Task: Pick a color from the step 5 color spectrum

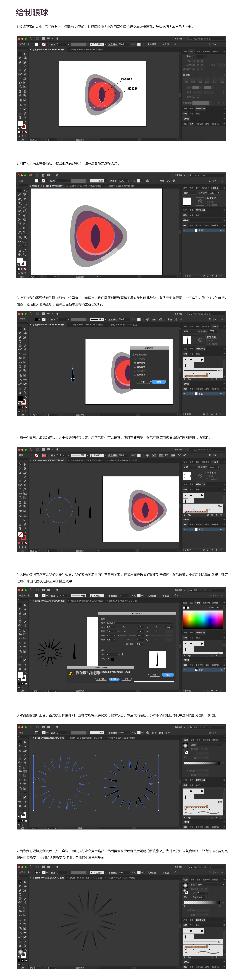Action: pos(203,620)
